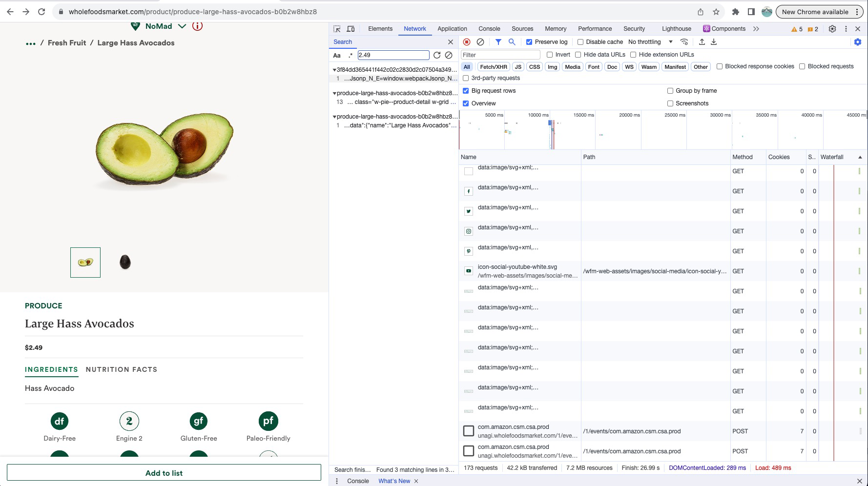Expand the NoMad store chevron

coord(182,26)
